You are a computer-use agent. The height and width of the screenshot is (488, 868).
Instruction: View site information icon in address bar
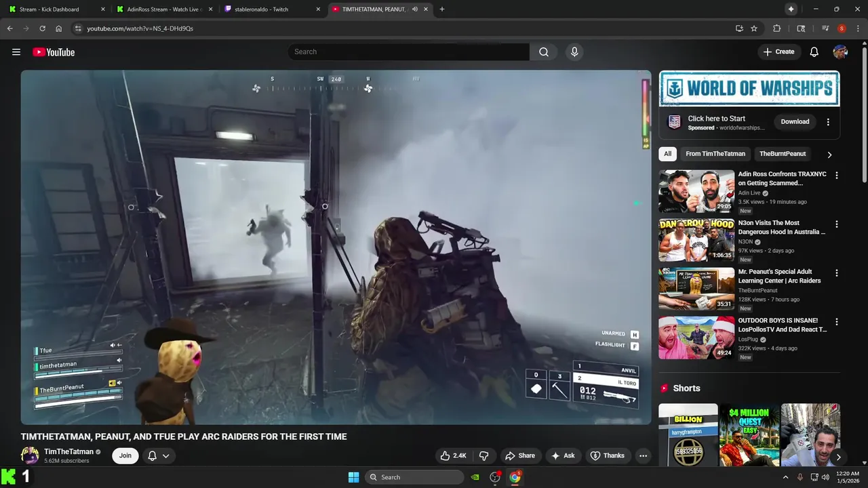point(78,28)
